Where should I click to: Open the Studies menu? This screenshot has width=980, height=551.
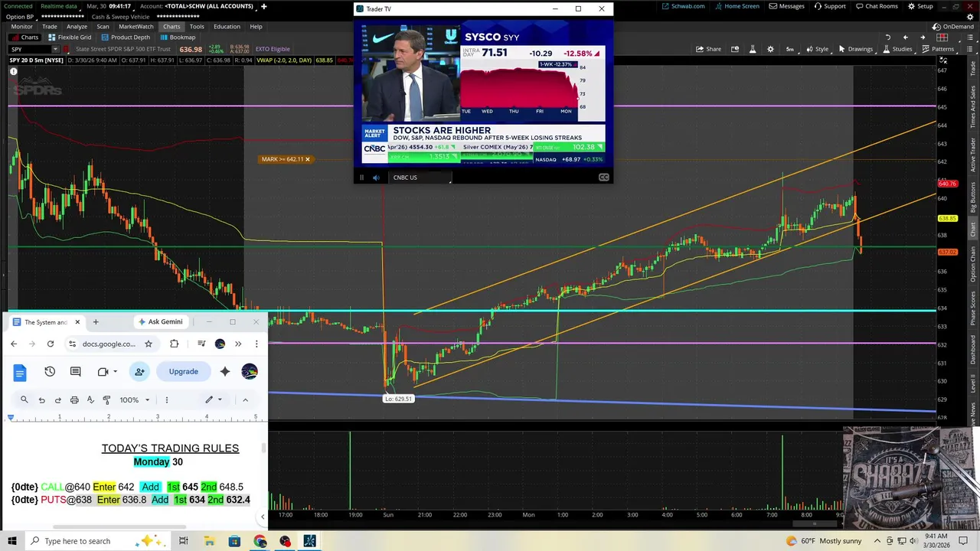[x=897, y=49]
